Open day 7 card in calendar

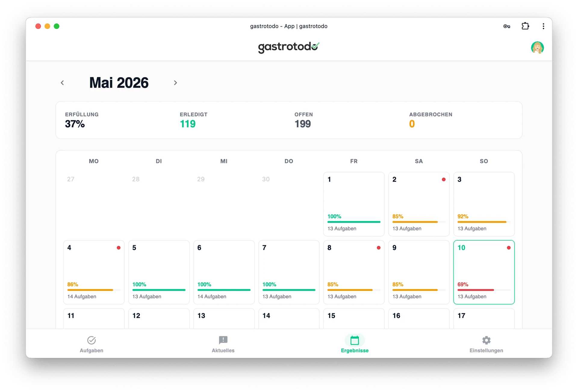point(289,272)
